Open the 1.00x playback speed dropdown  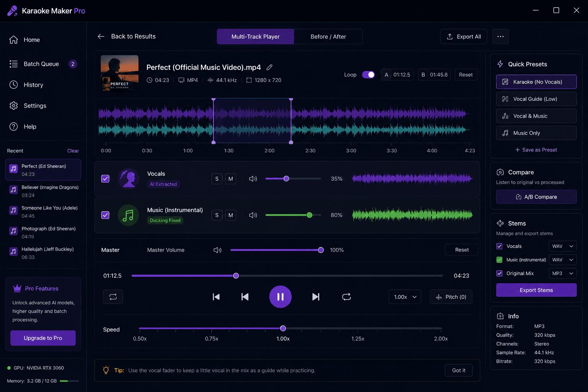[405, 297]
